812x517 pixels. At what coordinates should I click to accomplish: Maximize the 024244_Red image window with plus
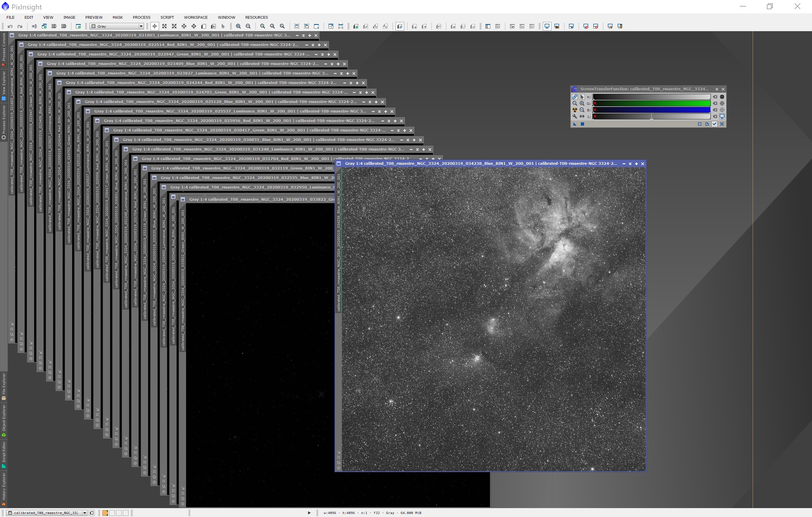357,83
